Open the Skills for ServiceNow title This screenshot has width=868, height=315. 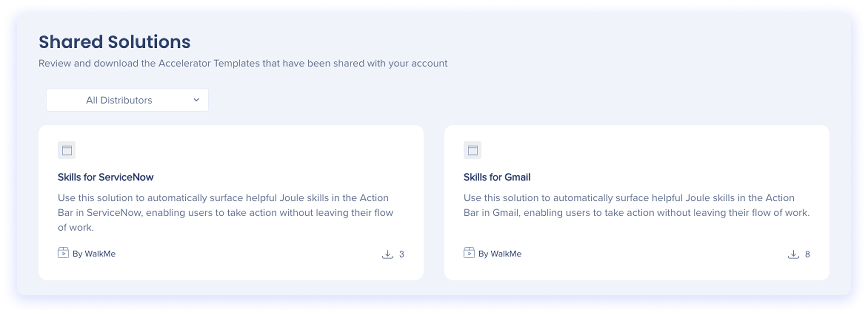click(x=106, y=177)
